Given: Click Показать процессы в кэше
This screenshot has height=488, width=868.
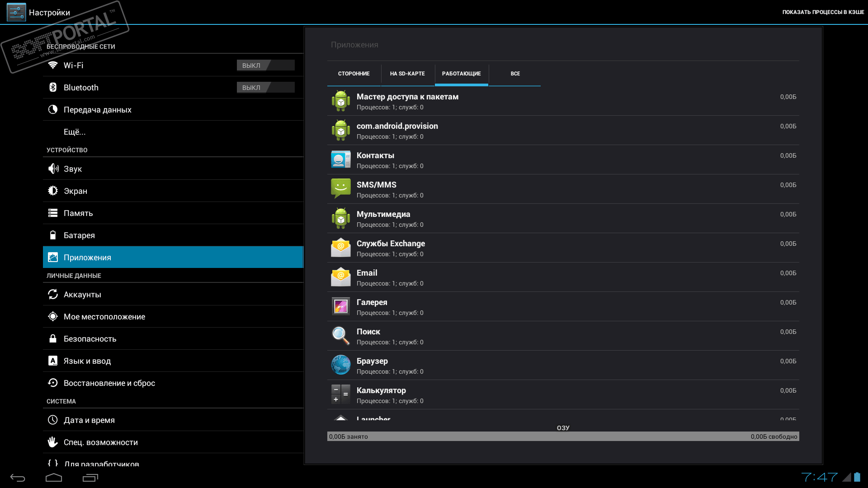Looking at the screenshot, I should pyautogui.click(x=823, y=12).
